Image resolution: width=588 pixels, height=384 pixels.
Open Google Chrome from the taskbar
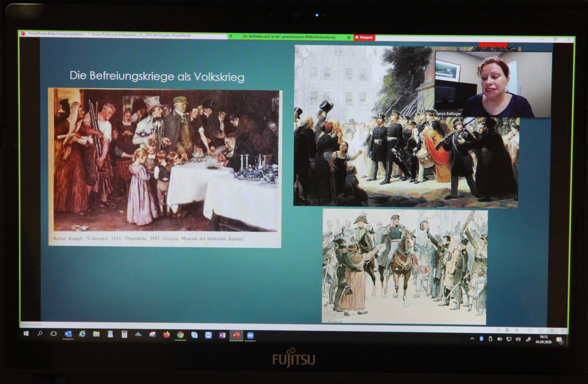(180, 335)
